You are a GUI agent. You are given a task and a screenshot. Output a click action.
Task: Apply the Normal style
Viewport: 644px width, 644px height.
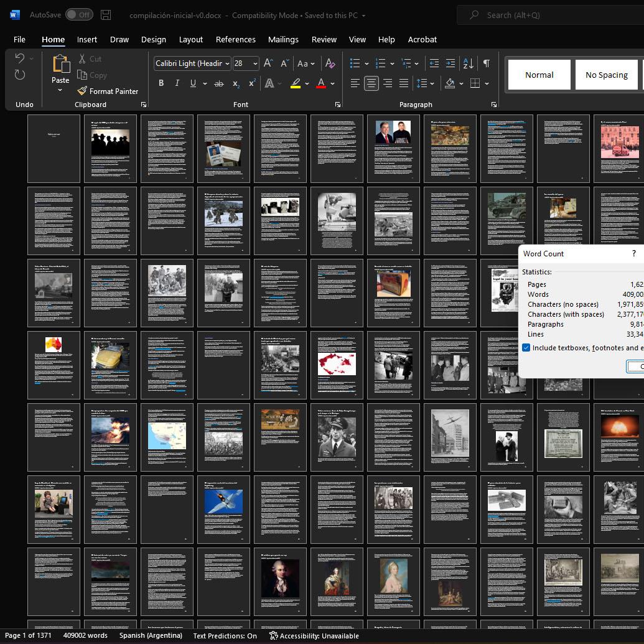pyautogui.click(x=539, y=75)
